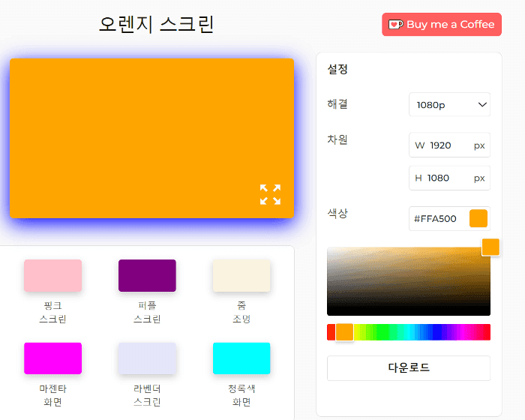The image size is (525, 420).
Task: Click the fullscreen expand arrows icon
Action: [x=270, y=194]
